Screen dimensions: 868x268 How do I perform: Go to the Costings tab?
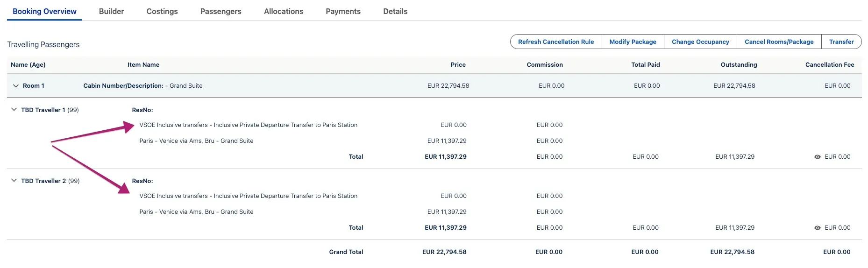click(x=162, y=11)
